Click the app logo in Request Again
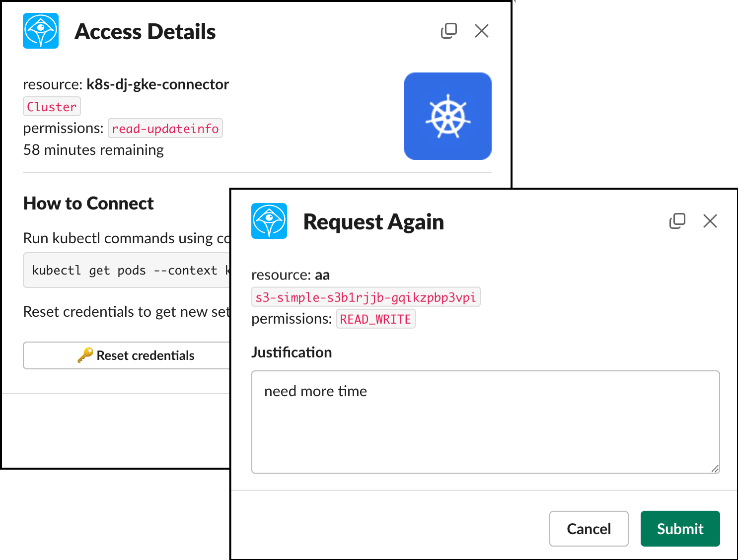This screenshot has height=560, width=738. (x=269, y=221)
